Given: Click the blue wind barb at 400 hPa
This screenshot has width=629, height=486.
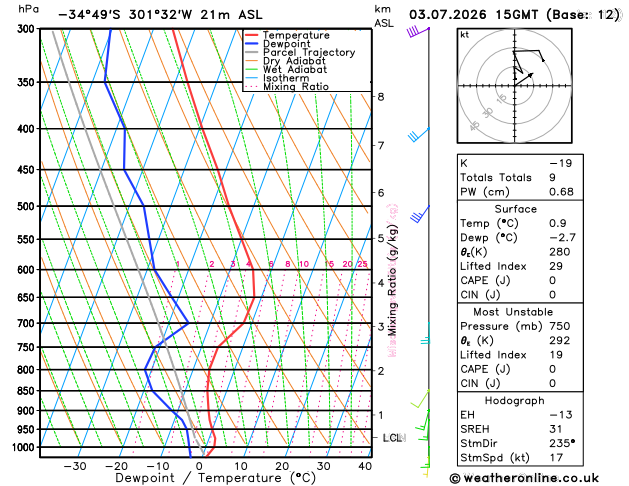Looking at the screenshot, I should pyautogui.click(x=419, y=135).
